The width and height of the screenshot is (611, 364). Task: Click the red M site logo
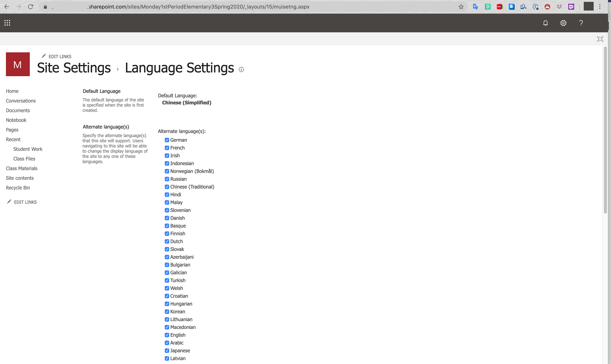pos(18,64)
